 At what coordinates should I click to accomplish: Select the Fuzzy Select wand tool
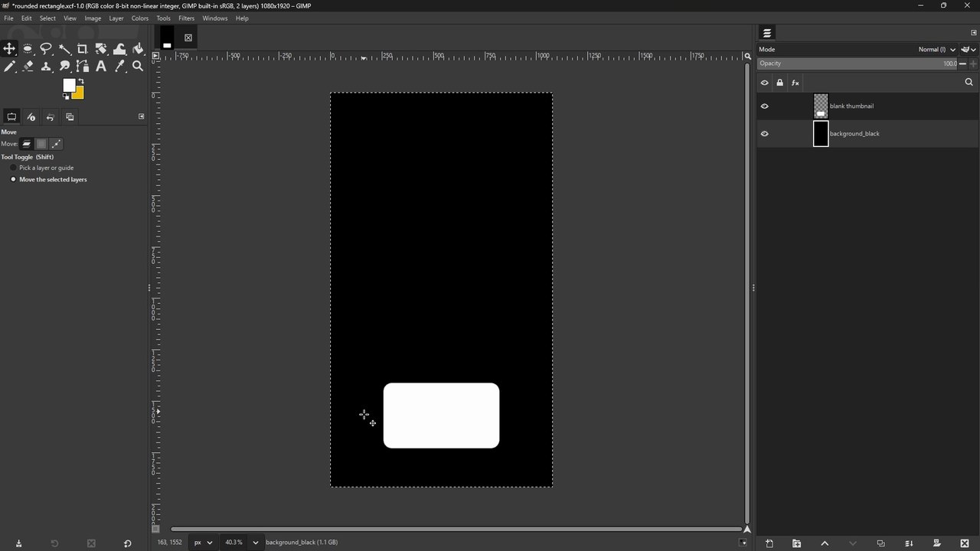(64, 49)
